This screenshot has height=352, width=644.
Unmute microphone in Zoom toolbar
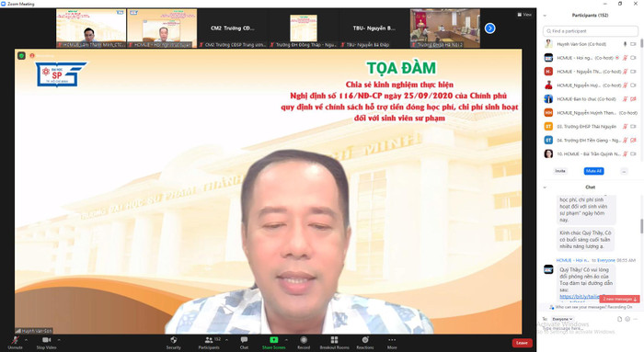point(16,343)
